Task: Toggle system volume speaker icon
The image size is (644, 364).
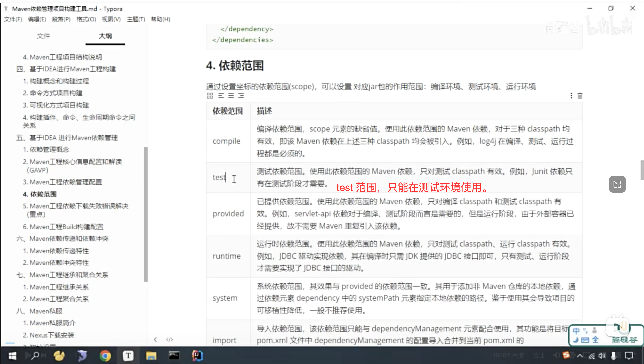Action: (x=602, y=356)
